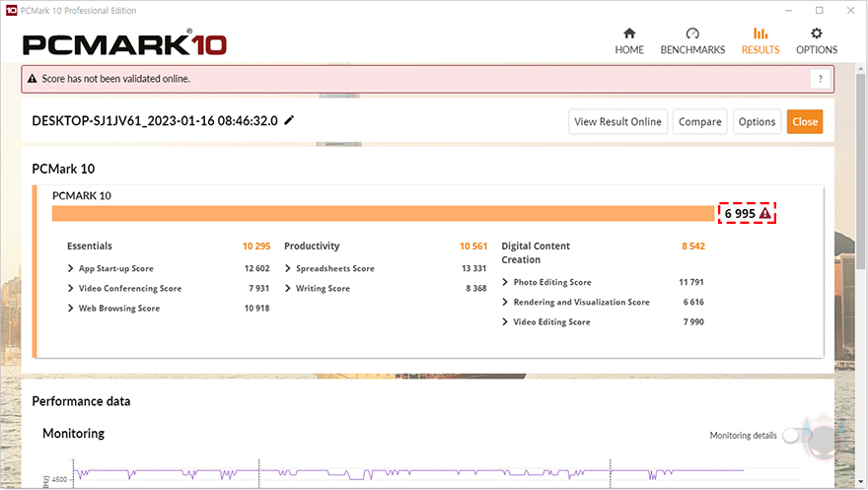Click the Essentials heading
The image size is (868, 490).
90,246
